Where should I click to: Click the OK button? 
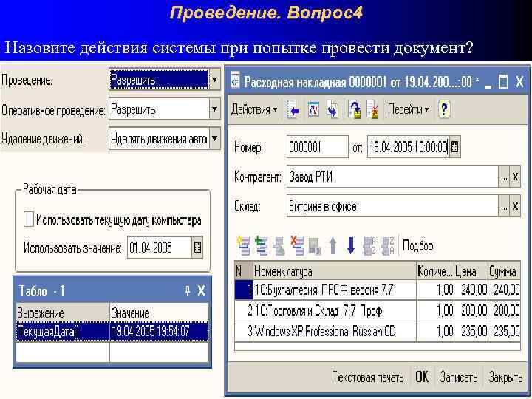click(x=422, y=377)
